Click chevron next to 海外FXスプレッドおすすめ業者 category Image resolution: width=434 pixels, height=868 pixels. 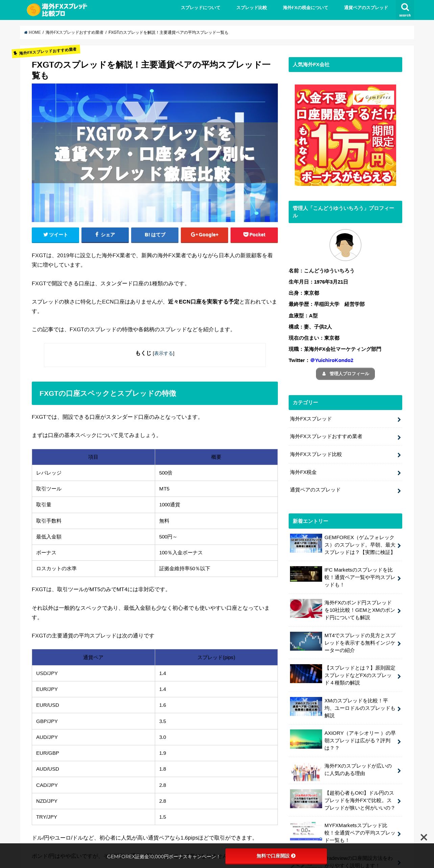[399, 437]
